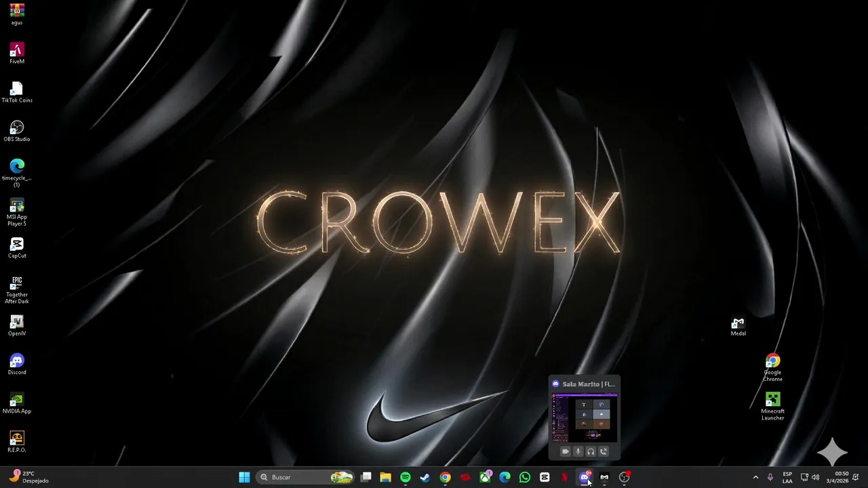This screenshot has width=868, height=488.
Task: Open the volume speaker tray icon
Action: (x=815, y=477)
